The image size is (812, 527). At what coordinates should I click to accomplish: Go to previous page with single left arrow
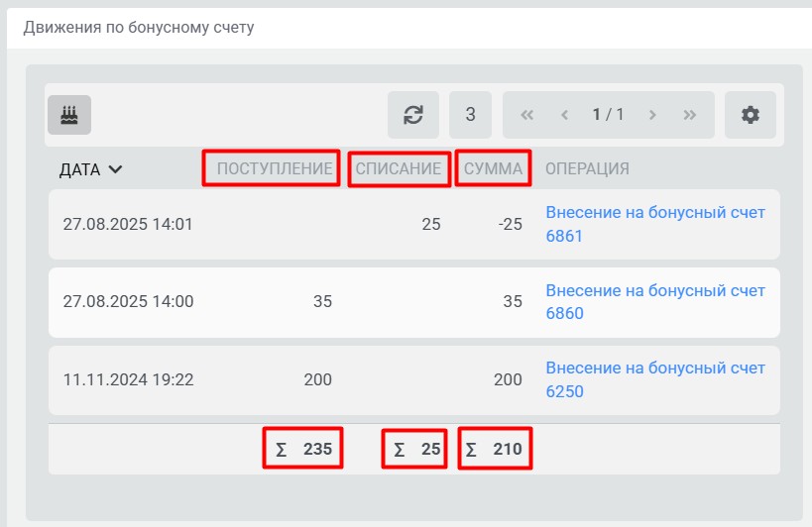coord(565,115)
